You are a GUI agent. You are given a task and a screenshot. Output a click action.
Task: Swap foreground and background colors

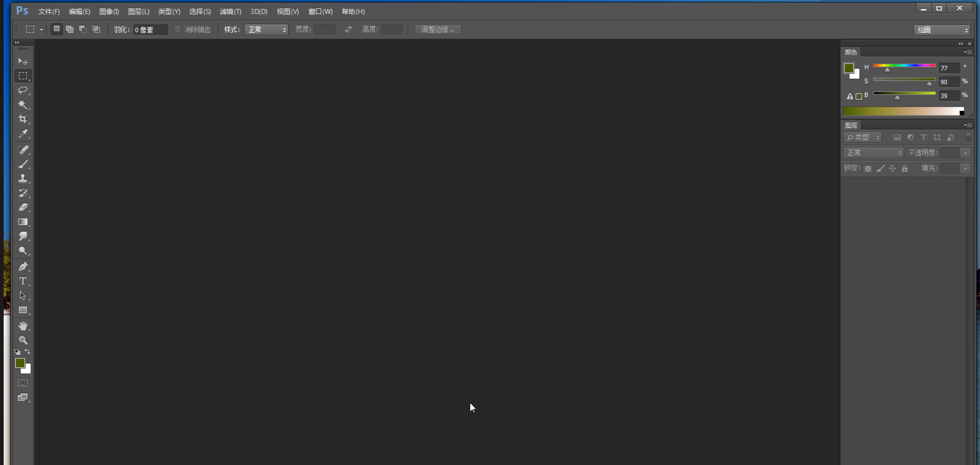click(x=27, y=352)
